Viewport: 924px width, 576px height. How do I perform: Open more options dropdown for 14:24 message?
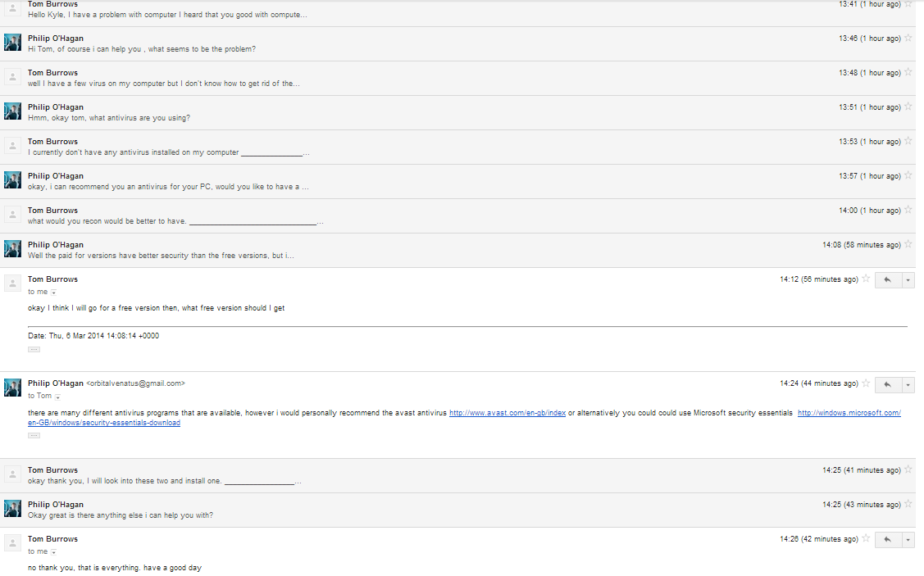pos(908,384)
